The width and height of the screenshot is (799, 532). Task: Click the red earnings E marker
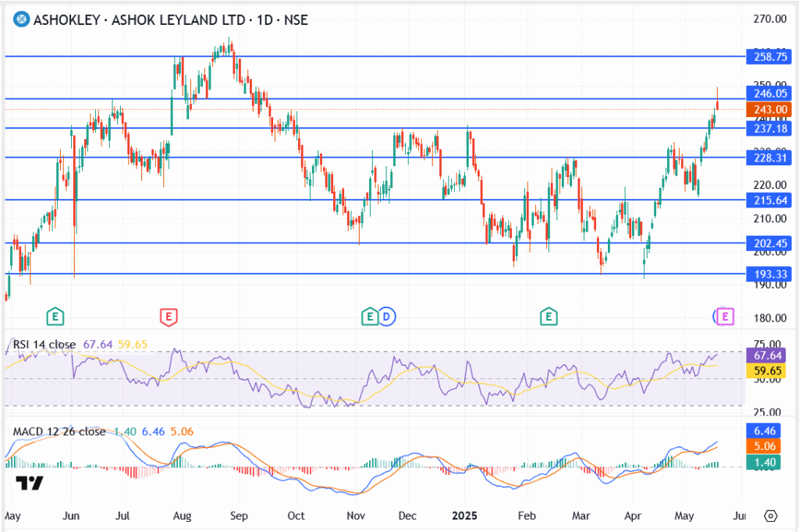pyautogui.click(x=167, y=316)
